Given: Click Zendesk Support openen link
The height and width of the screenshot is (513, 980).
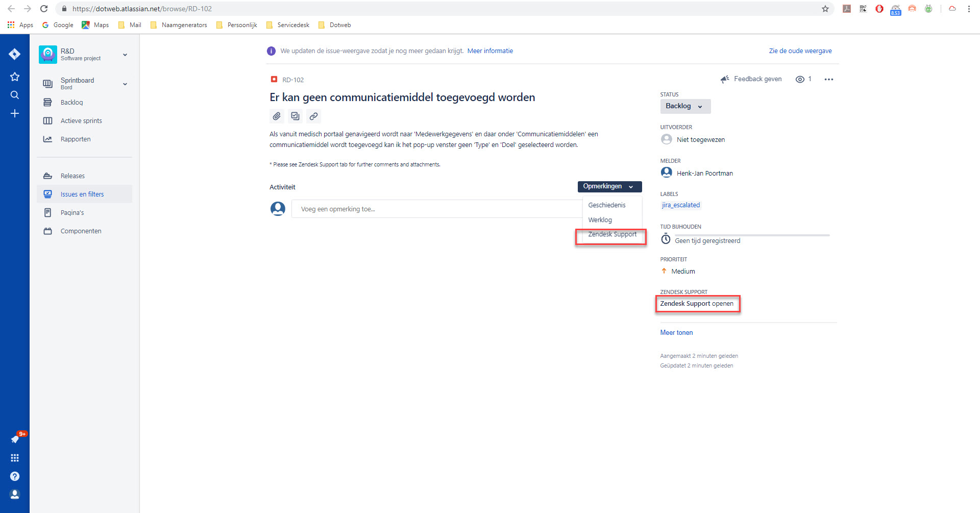Looking at the screenshot, I should pos(697,304).
